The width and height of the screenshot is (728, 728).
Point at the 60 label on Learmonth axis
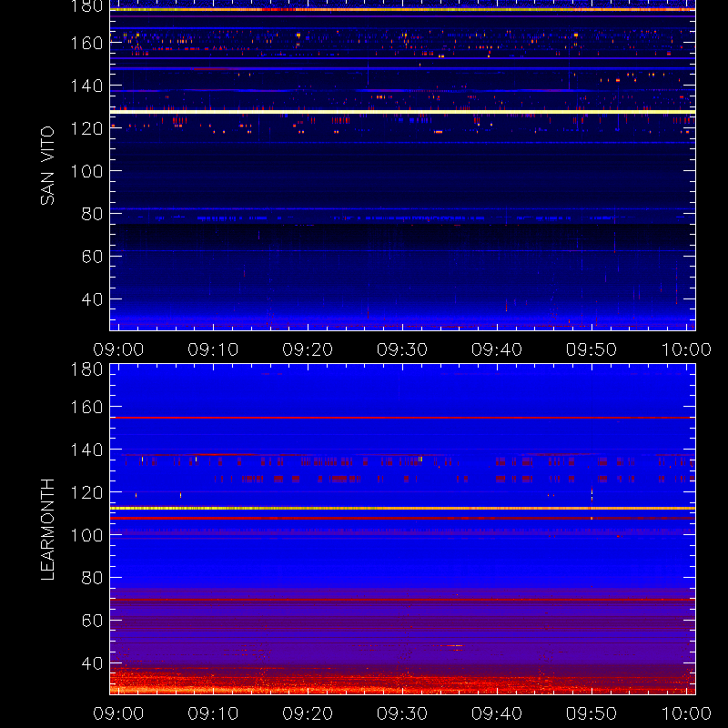pyautogui.click(x=92, y=621)
